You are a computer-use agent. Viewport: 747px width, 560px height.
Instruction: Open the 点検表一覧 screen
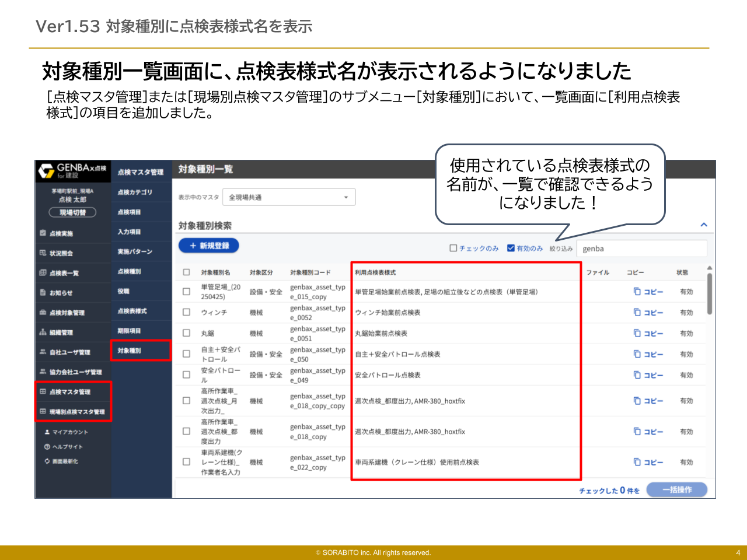click(65, 272)
